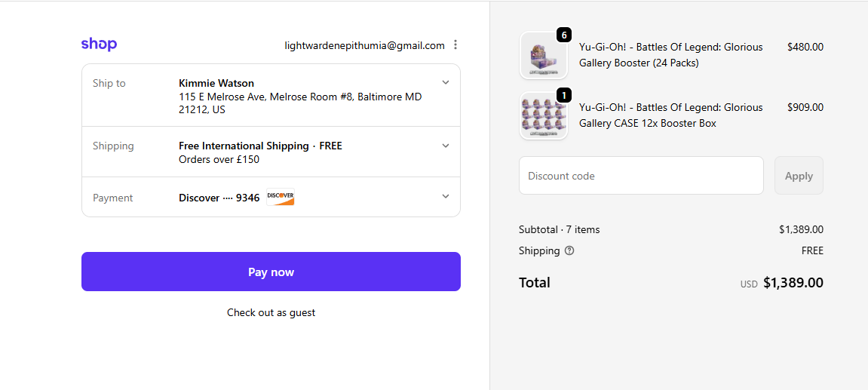Open the Booster 24 Packs product thumbnail
The height and width of the screenshot is (390, 868).
pyautogui.click(x=544, y=55)
